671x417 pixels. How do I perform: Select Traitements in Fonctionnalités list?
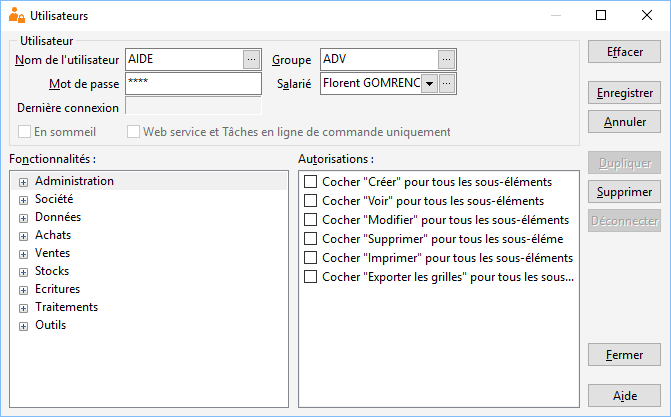(66, 307)
